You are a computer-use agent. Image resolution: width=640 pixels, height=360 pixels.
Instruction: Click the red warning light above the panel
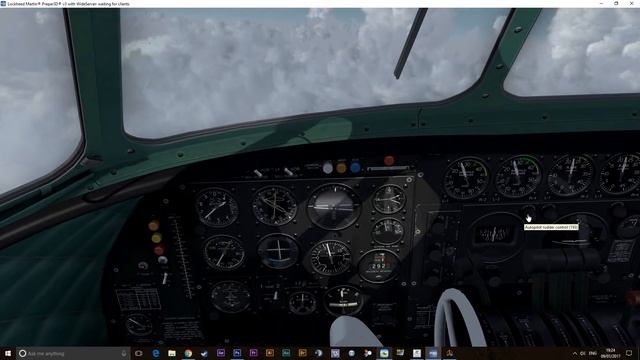(389, 160)
